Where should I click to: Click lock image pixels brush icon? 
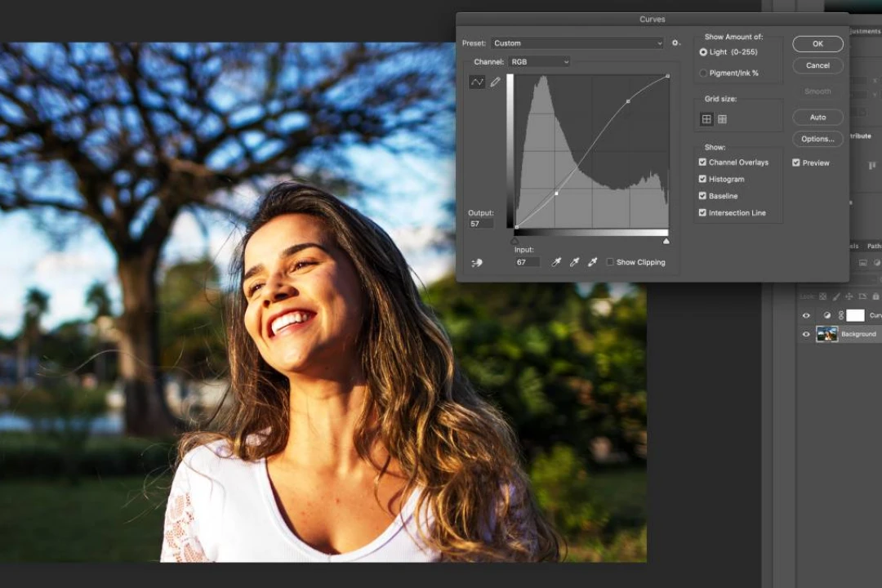click(836, 296)
